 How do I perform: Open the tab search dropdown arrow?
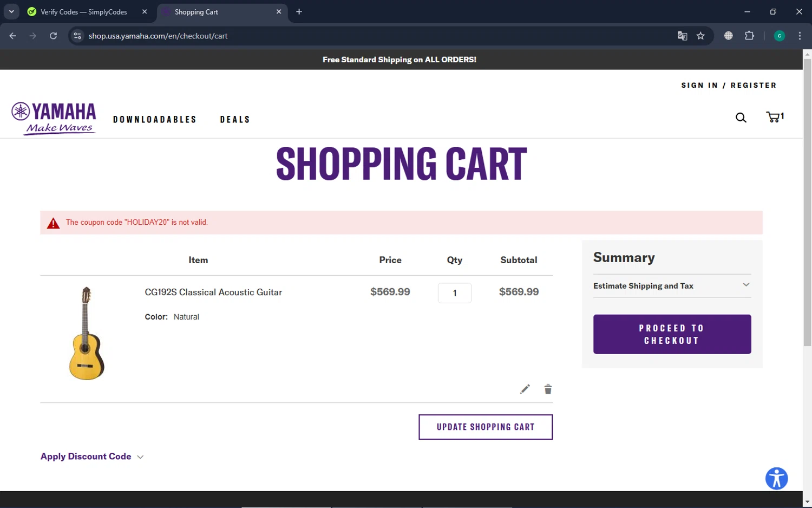point(11,11)
